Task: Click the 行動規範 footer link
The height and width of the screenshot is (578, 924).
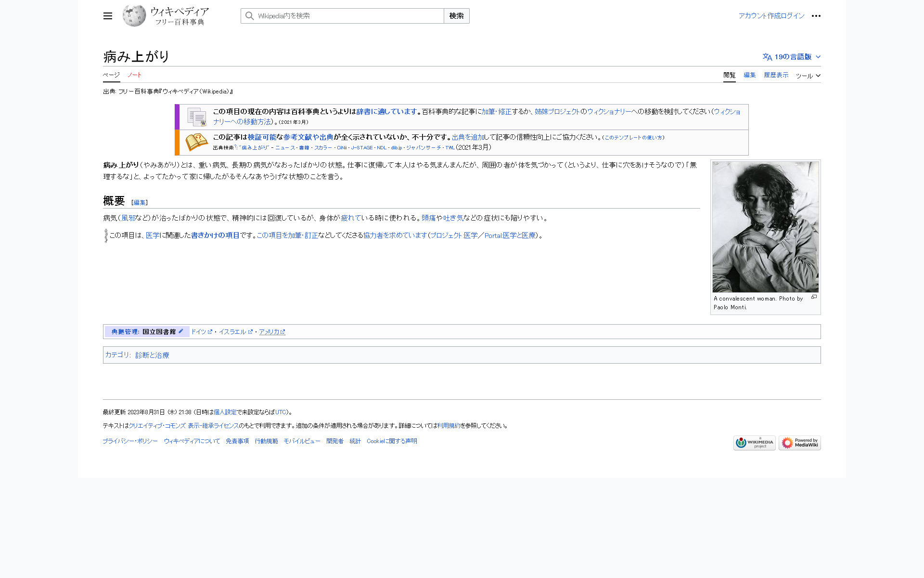Action: pyautogui.click(x=266, y=441)
